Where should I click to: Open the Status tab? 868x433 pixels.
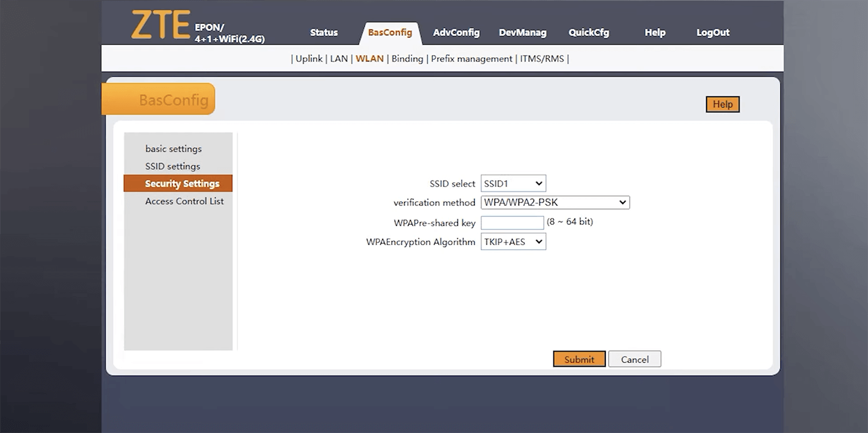[x=323, y=32]
